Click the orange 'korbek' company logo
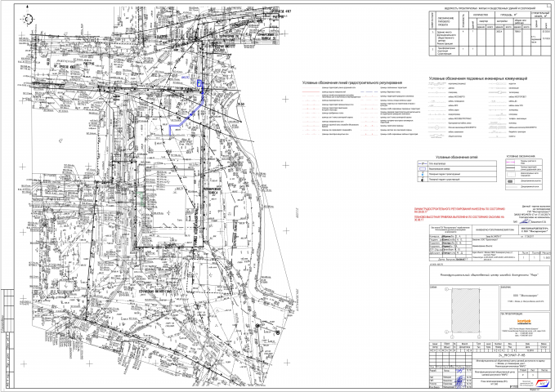The image size is (555, 392). pyautogui.click(x=524, y=321)
